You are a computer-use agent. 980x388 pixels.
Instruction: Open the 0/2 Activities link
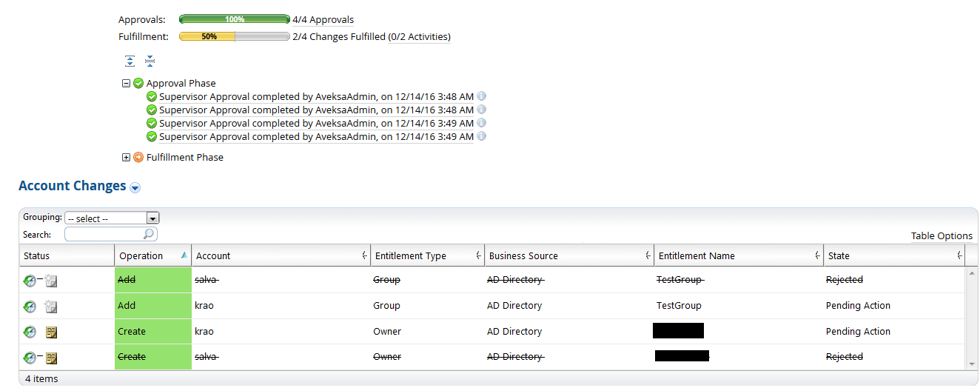click(419, 36)
